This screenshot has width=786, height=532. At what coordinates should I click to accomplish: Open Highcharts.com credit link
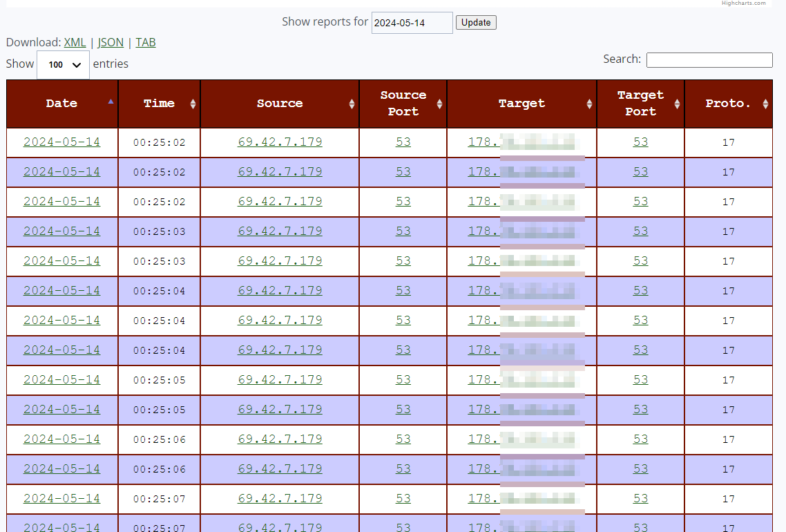[x=743, y=3]
